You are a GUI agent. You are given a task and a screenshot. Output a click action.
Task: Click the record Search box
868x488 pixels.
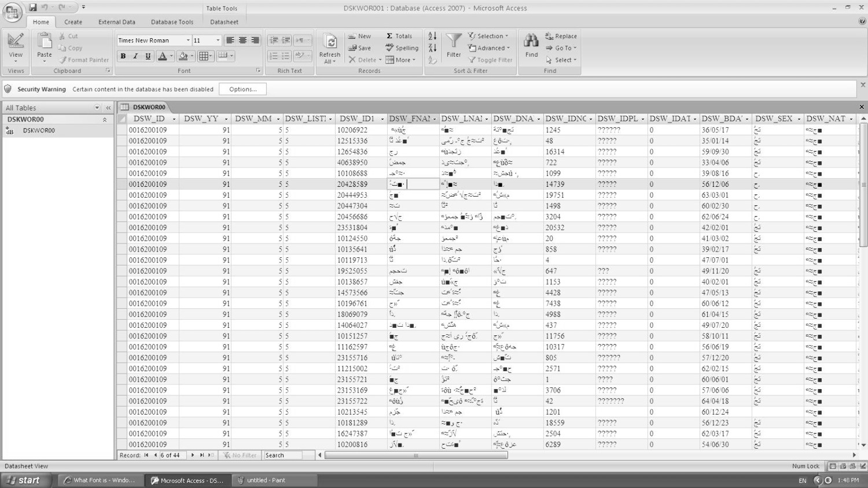(282, 456)
